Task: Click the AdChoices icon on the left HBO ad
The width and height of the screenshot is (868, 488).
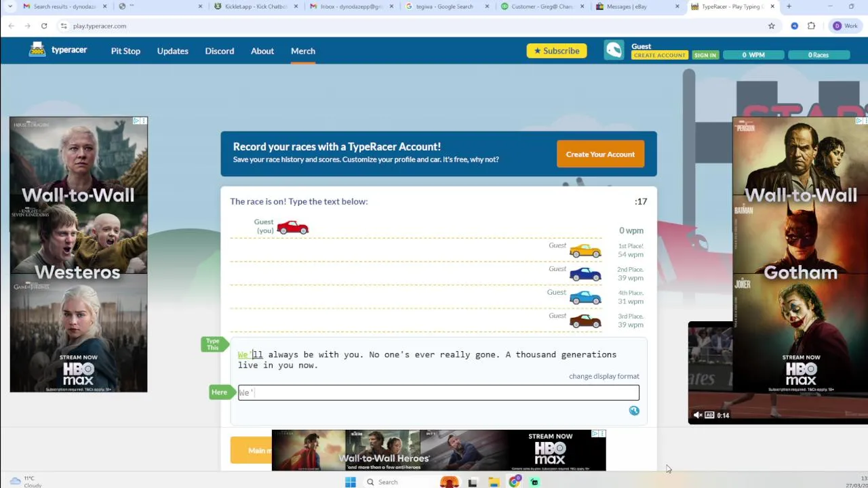Action: (x=136, y=121)
